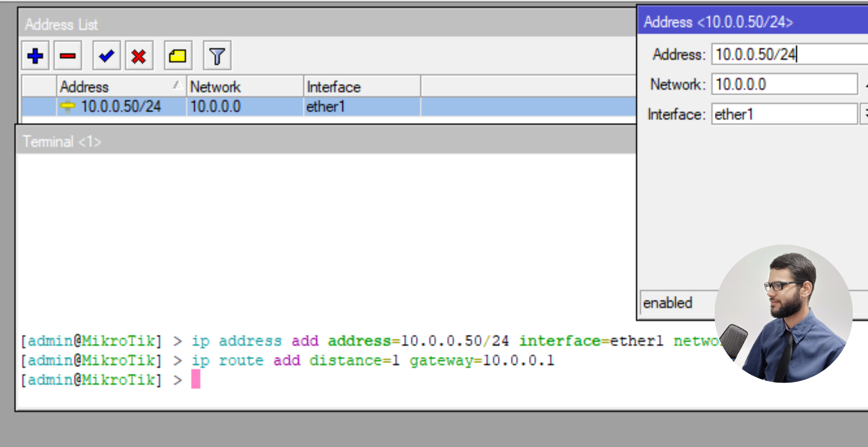Click the Address List window title bar

[x=283, y=24]
